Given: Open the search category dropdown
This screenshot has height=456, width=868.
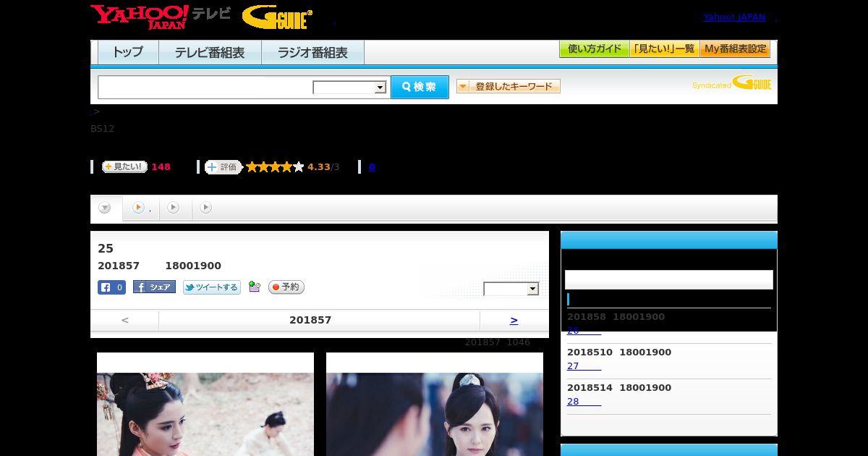Looking at the screenshot, I should [349, 88].
